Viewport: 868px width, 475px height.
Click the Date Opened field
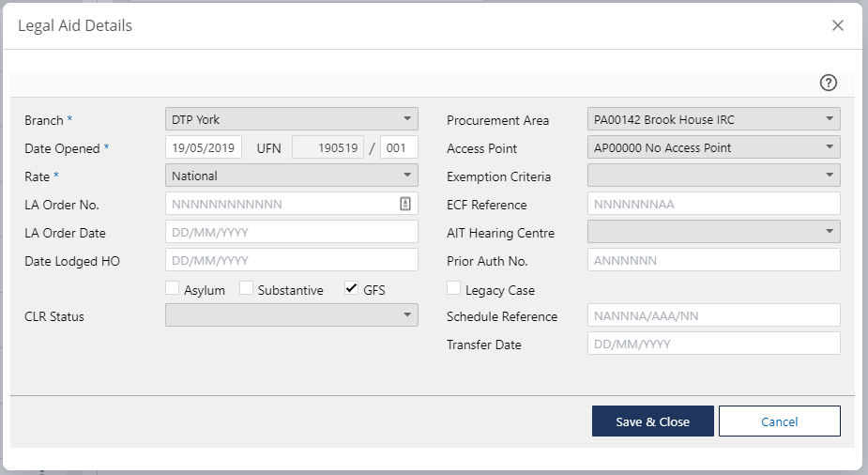(204, 147)
